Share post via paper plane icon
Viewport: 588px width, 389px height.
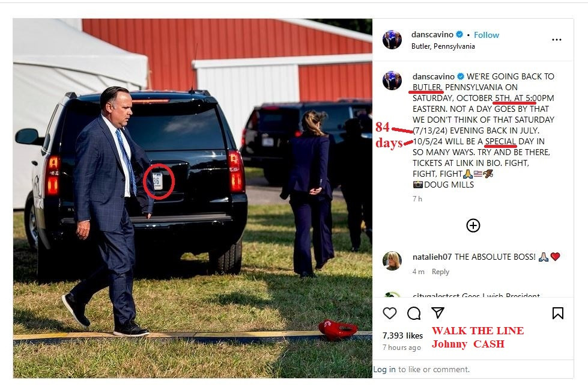pos(438,313)
